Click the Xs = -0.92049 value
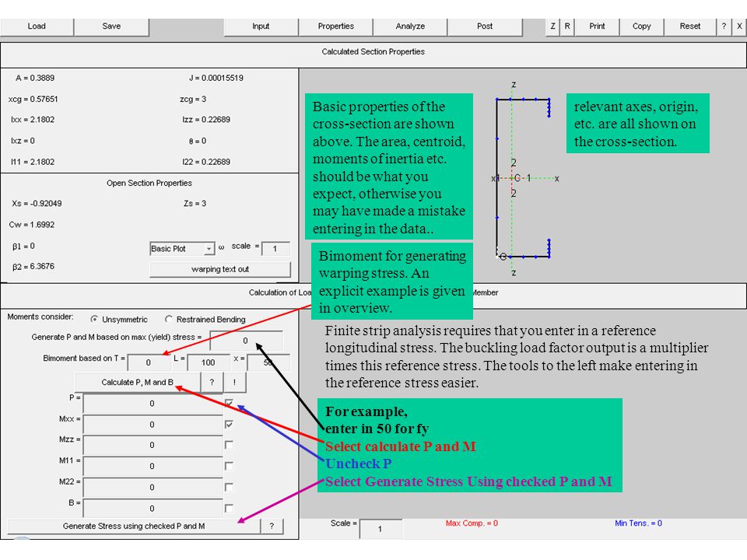 pos(37,204)
